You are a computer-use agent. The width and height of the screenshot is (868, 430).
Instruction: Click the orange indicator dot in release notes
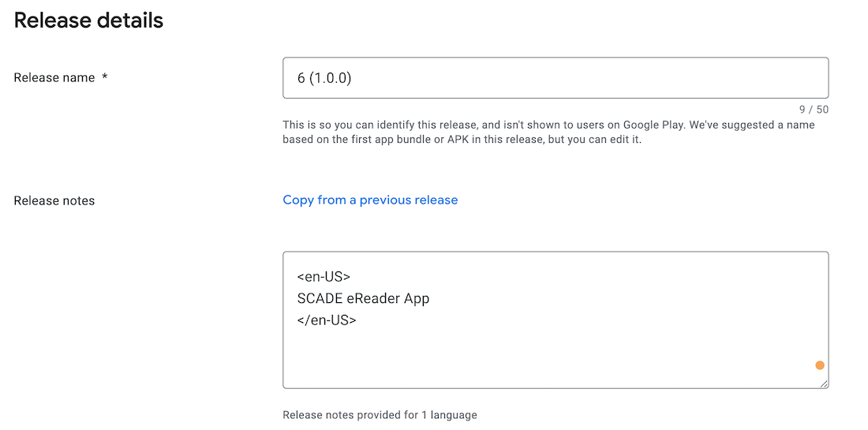[x=820, y=365]
